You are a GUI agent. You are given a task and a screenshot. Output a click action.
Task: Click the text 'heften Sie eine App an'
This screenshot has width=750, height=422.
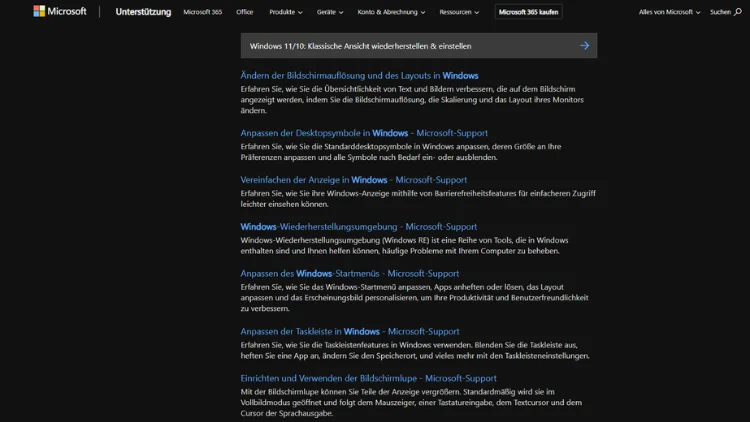pyautogui.click(x=280, y=356)
